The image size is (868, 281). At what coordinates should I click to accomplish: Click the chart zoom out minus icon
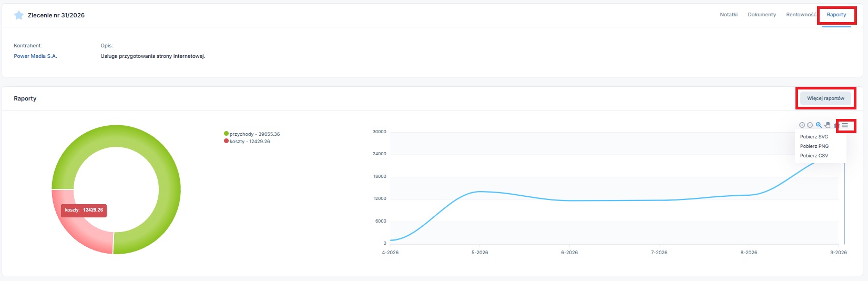pyautogui.click(x=810, y=125)
